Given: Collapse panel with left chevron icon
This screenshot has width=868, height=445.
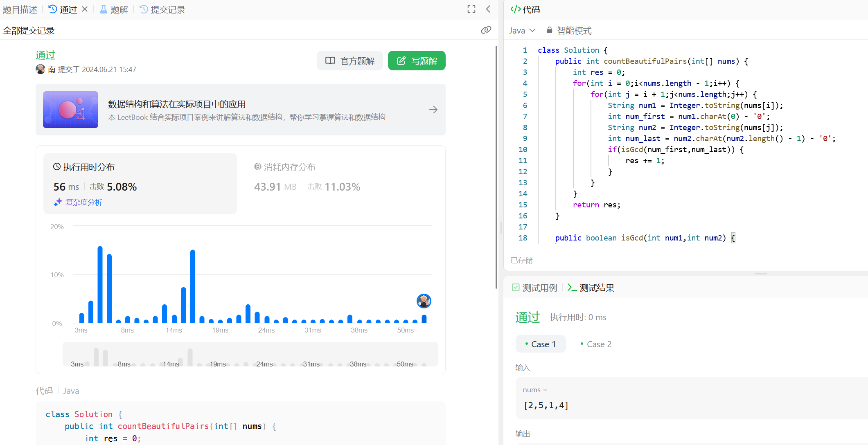Looking at the screenshot, I should click(488, 9).
